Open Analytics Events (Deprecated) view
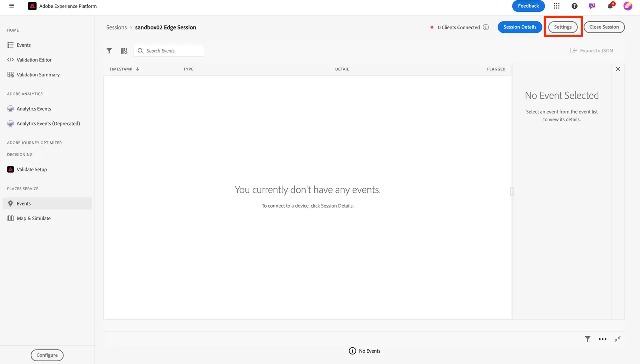Viewport: 640px width, 364px height. pos(47,124)
